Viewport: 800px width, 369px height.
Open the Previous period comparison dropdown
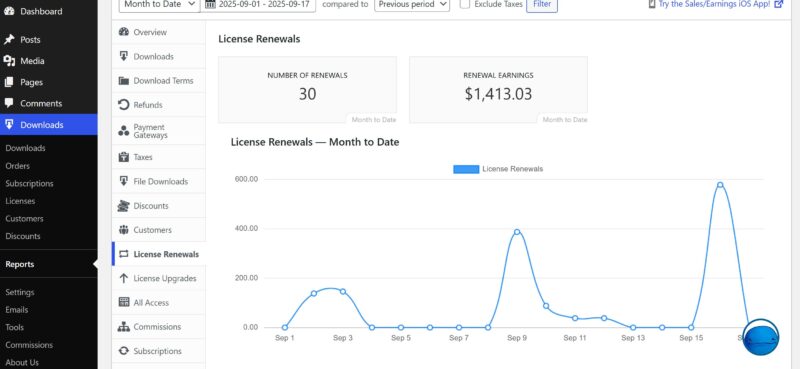click(x=412, y=4)
